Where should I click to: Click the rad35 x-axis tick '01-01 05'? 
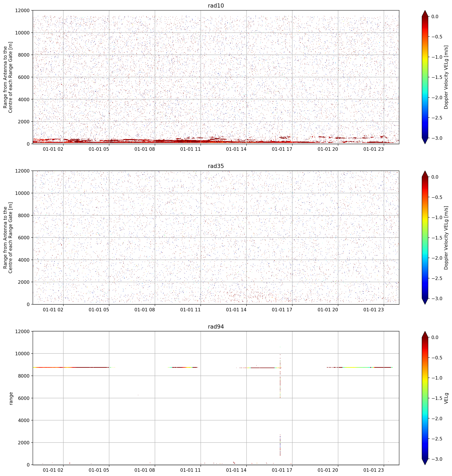[99, 310]
